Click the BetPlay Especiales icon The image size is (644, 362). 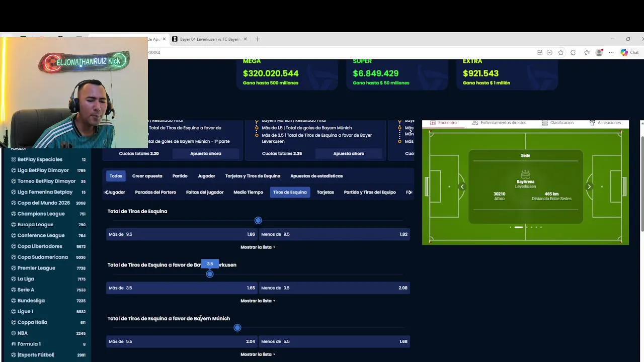(14, 159)
